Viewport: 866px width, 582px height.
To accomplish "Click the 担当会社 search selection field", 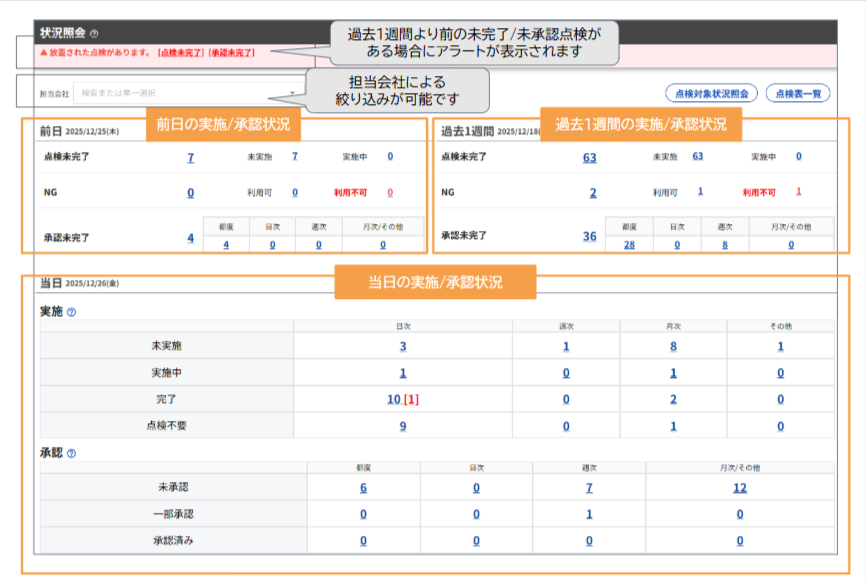I will [x=180, y=94].
